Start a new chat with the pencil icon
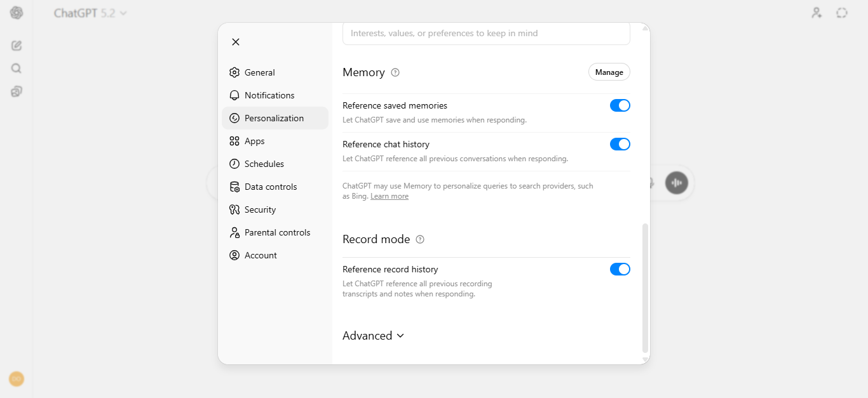 17,46
